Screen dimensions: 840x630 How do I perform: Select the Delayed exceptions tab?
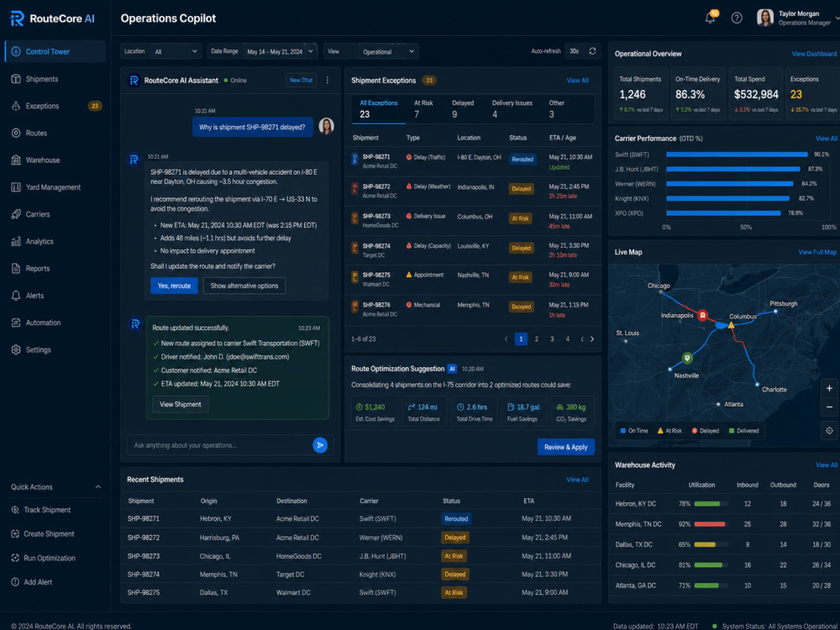(x=463, y=108)
